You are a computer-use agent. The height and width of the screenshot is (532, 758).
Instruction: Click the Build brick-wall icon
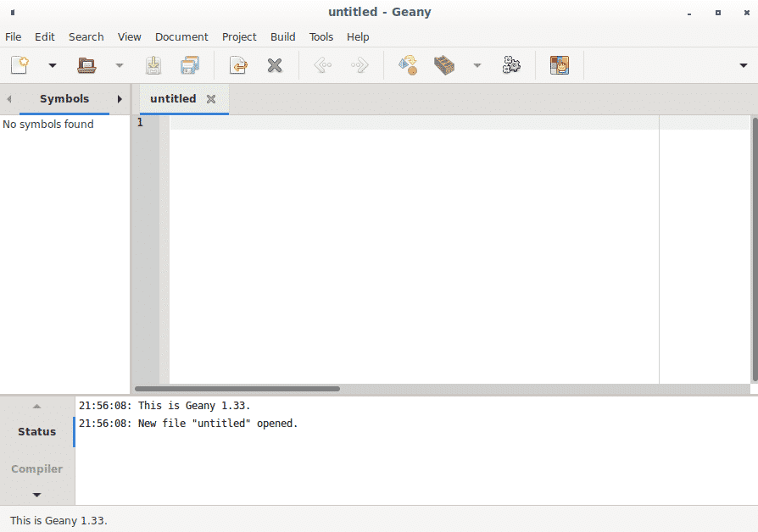point(444,65)
